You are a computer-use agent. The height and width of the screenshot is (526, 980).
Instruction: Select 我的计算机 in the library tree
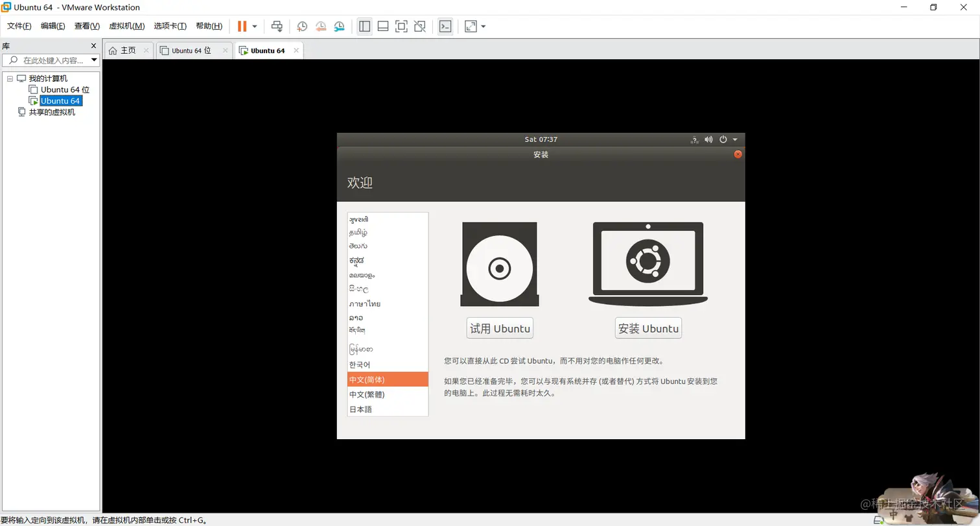pos(48,78)
